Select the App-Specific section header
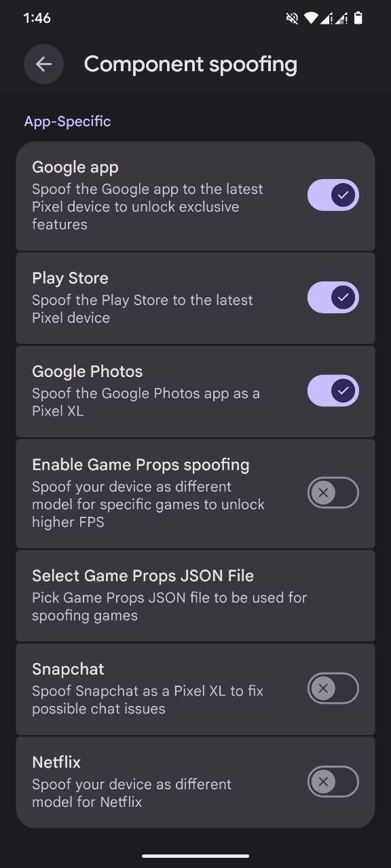 tap(67, 121)
